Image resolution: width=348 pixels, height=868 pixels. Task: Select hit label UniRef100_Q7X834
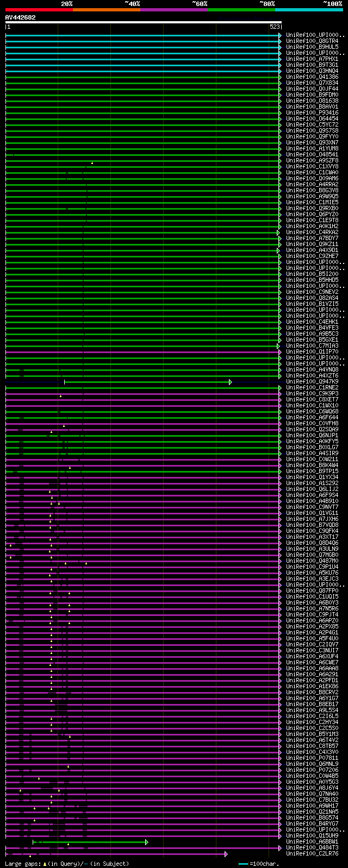point(312,83)
